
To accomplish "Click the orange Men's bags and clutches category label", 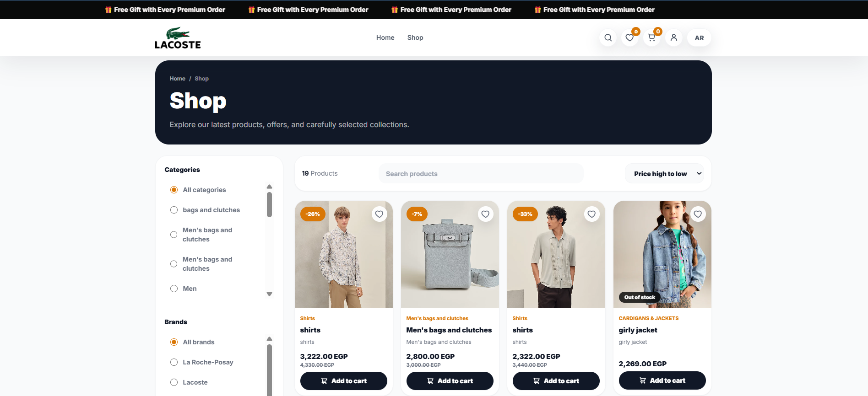I will 437,318.
